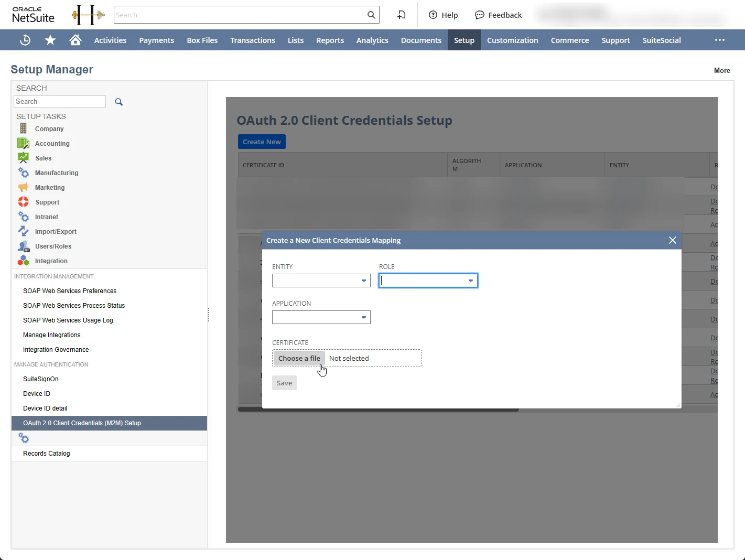The height and width of the screenshot is (560, 745).
Task: Click the Setup Manager search magnifier
Action: point(119,102)
